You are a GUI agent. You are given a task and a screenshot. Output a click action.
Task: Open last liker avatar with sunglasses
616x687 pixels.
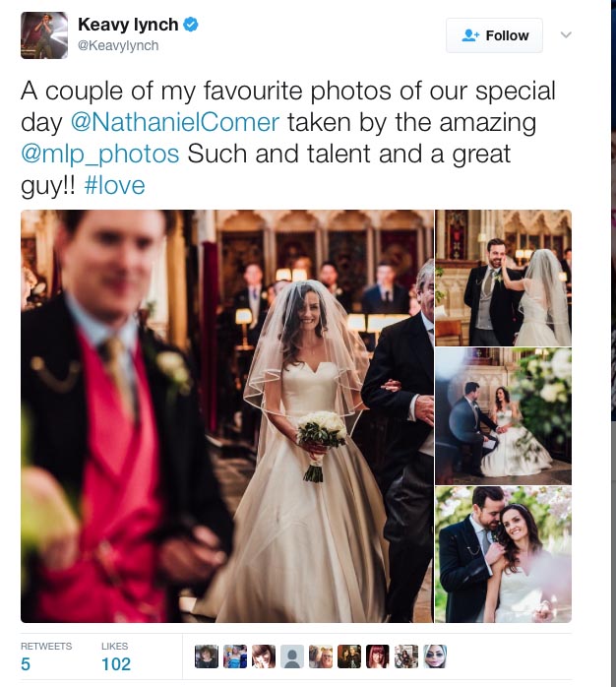[435, 656]
